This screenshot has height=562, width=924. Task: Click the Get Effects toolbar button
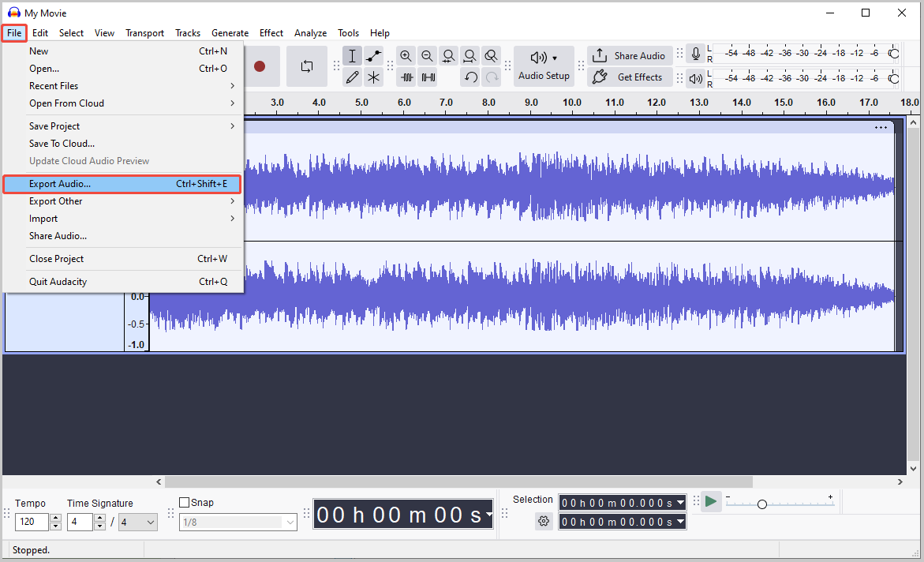click(x=630, y=77)
